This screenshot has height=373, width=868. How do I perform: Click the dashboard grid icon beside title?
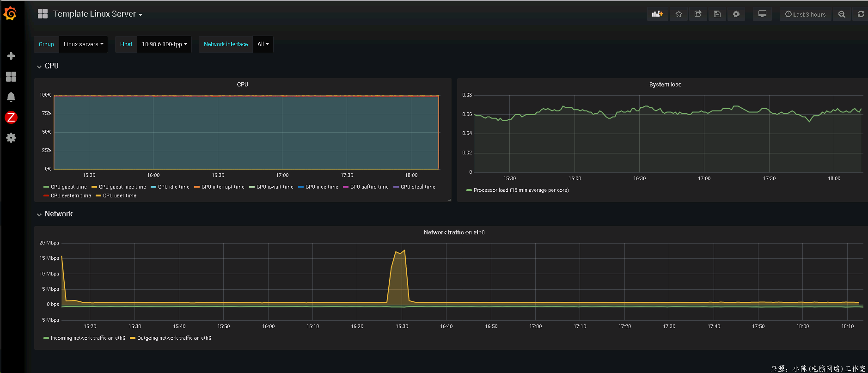point(43,14)
